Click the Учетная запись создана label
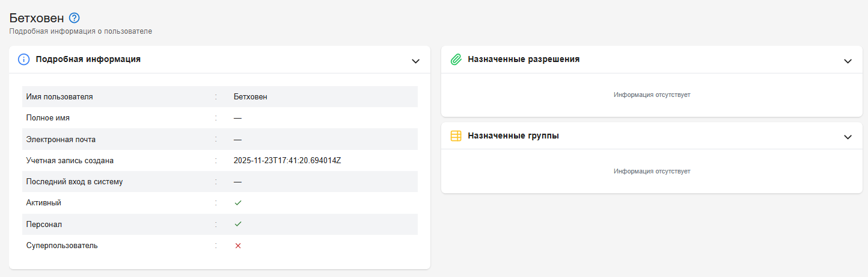 70,160
